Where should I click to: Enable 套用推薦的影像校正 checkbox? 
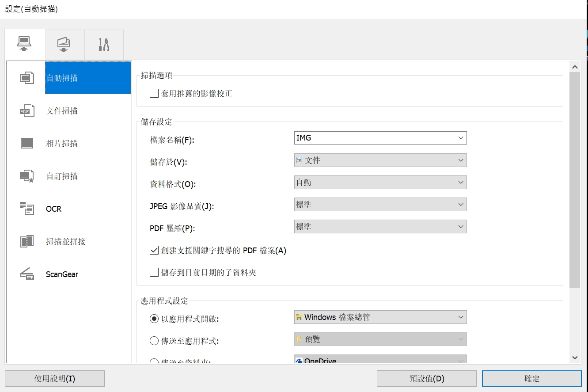pos(154,93)
